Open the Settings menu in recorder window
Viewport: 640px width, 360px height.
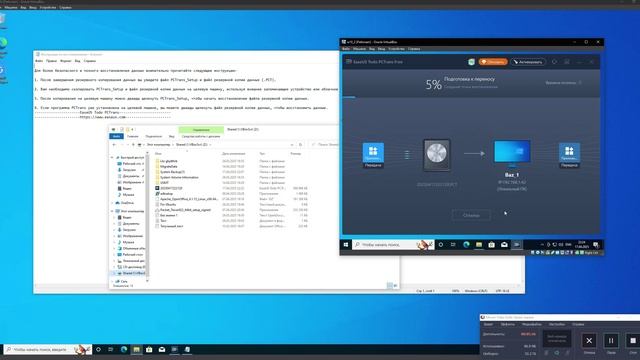point(557,324)
